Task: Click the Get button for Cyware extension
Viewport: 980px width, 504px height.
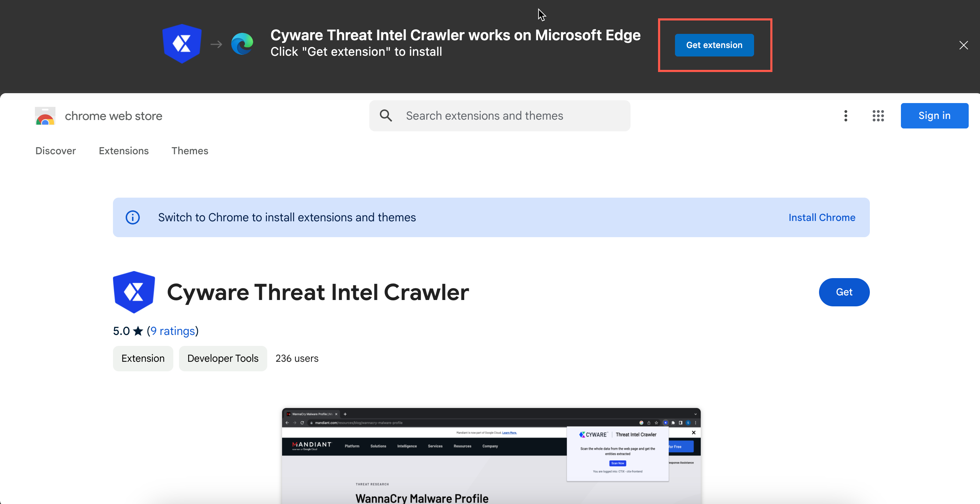Action: tap(844, 292)
